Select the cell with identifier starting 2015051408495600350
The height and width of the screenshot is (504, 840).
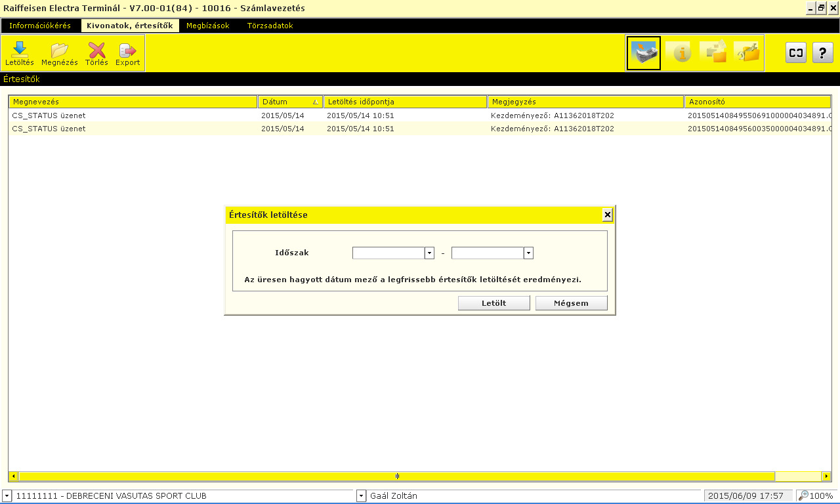tap(759, 129)
